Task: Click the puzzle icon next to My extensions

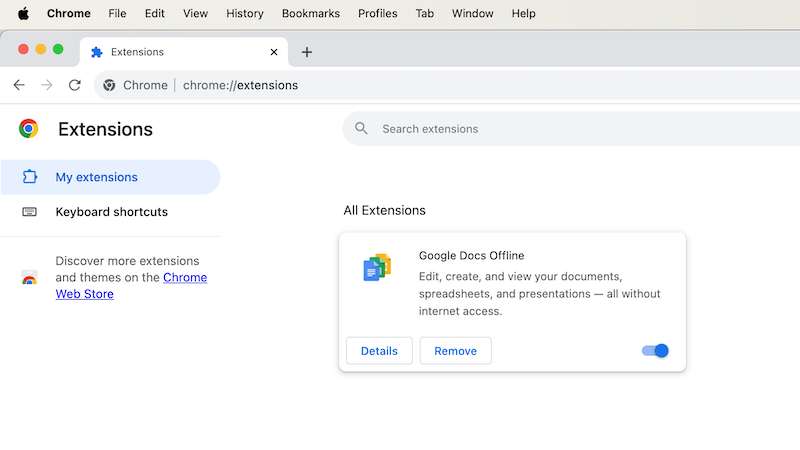Action: (x=30, y=177)
